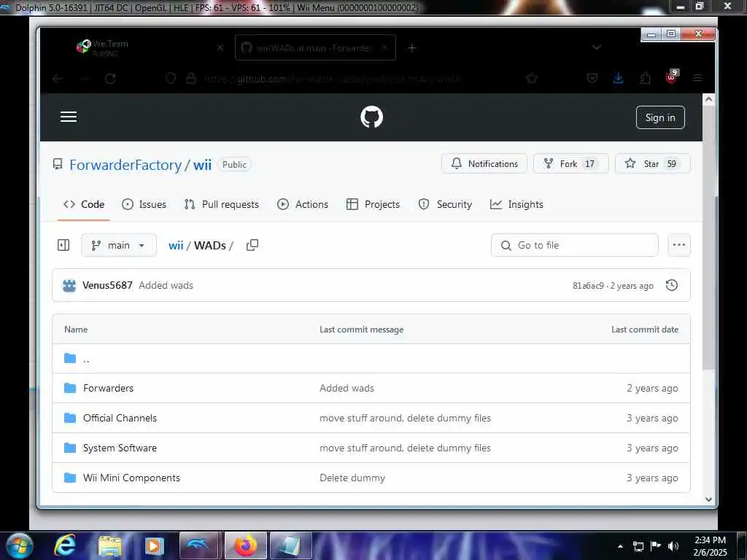View the Security tab
The image size is (747, 560).
446,204
